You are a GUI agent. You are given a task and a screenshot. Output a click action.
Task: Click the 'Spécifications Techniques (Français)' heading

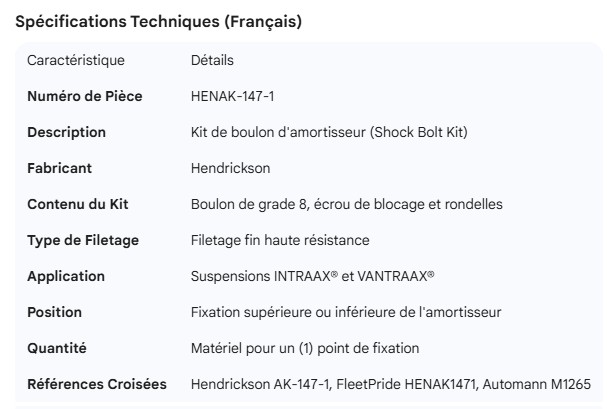pos(158,22)
